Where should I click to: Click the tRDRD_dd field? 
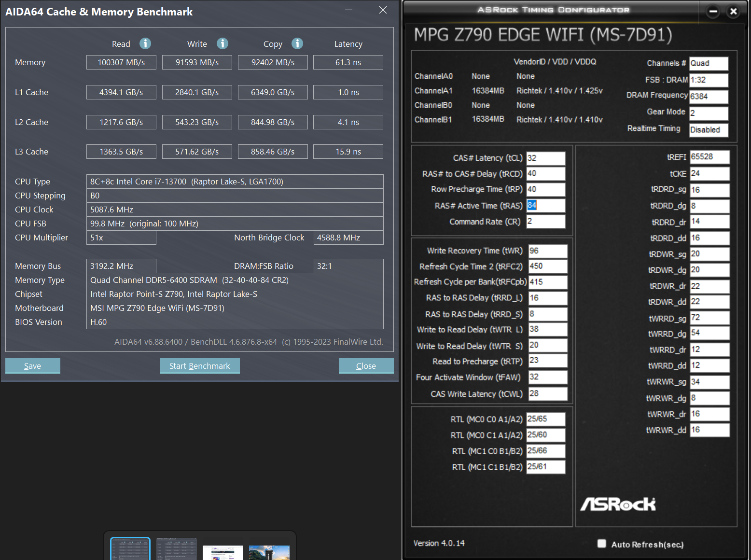pos(709,238)
